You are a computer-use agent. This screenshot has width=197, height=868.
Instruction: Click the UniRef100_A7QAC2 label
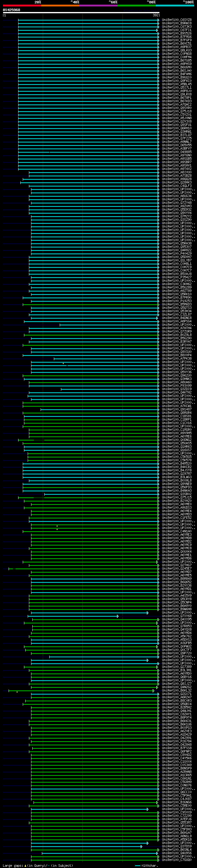[177, 104]
